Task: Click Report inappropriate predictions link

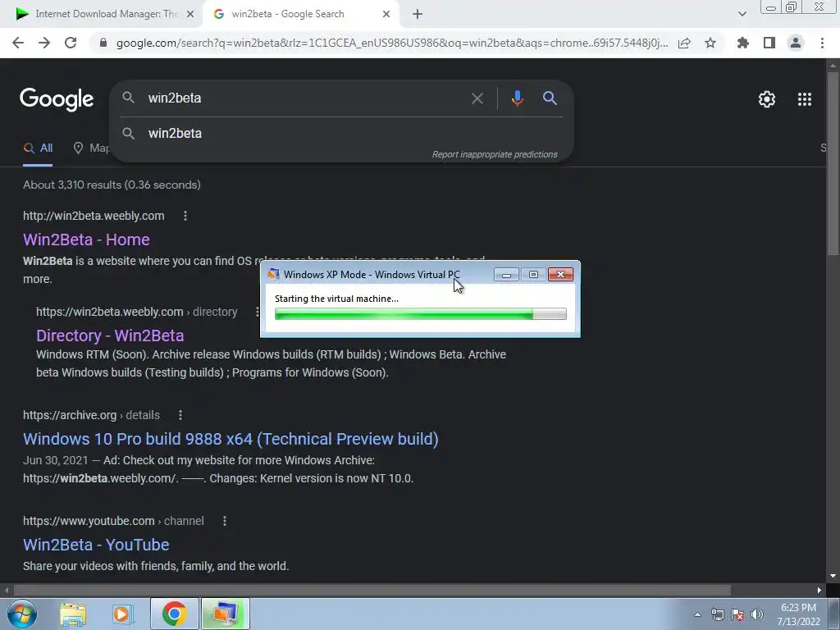Action: click(x=495, y=154)
